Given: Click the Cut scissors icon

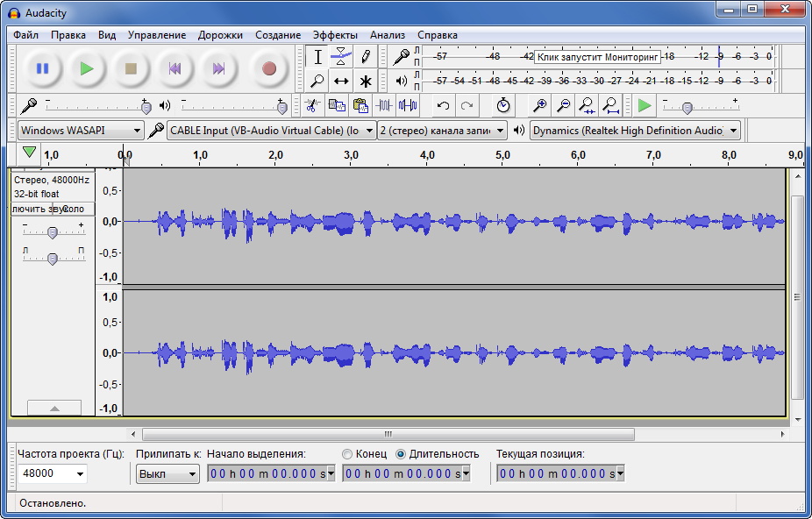Looking at the screenshot, I should point(310,106).
